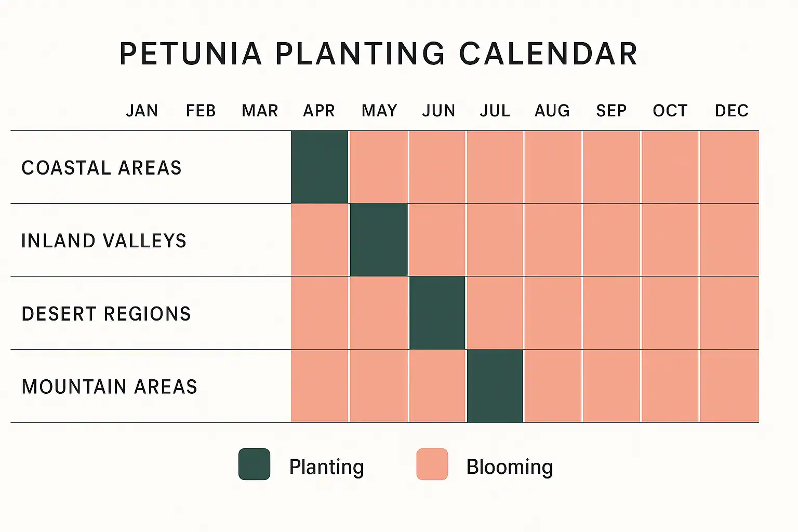The width and height of the screenshot is (798, 532).
Task: Select Mountain Areas blooming cell under APR
Action: tap(320, 386)
